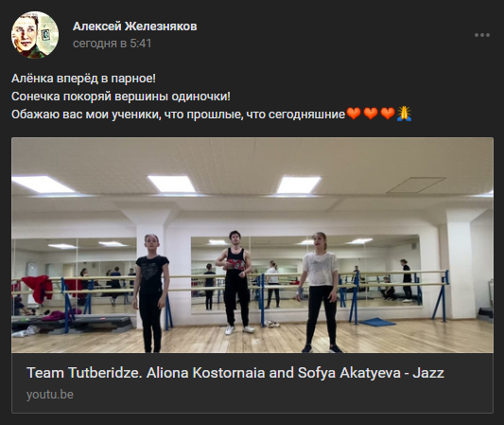Open Алексей Железняков's profile avatar
This screenshot has height=425, width=504.
35,35
